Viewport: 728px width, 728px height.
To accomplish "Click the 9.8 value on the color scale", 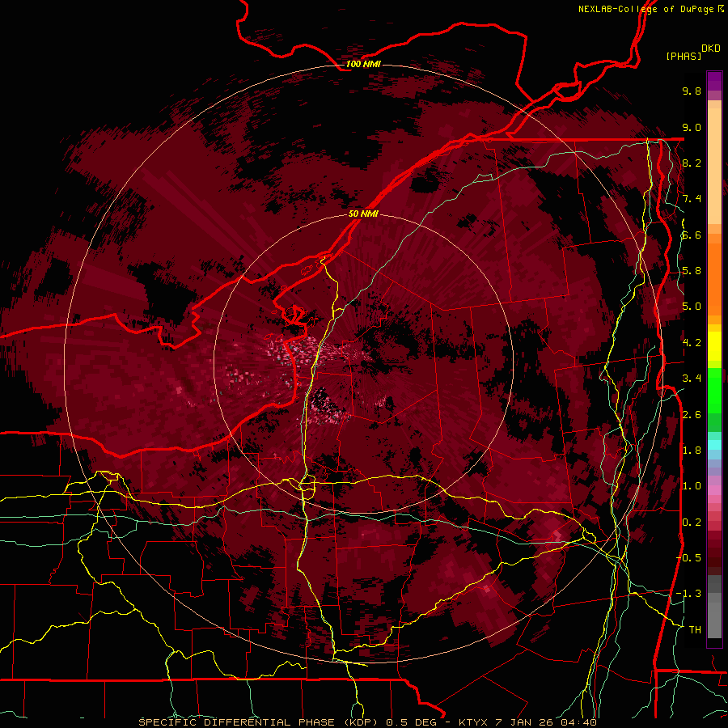I will tap(692, 91).
